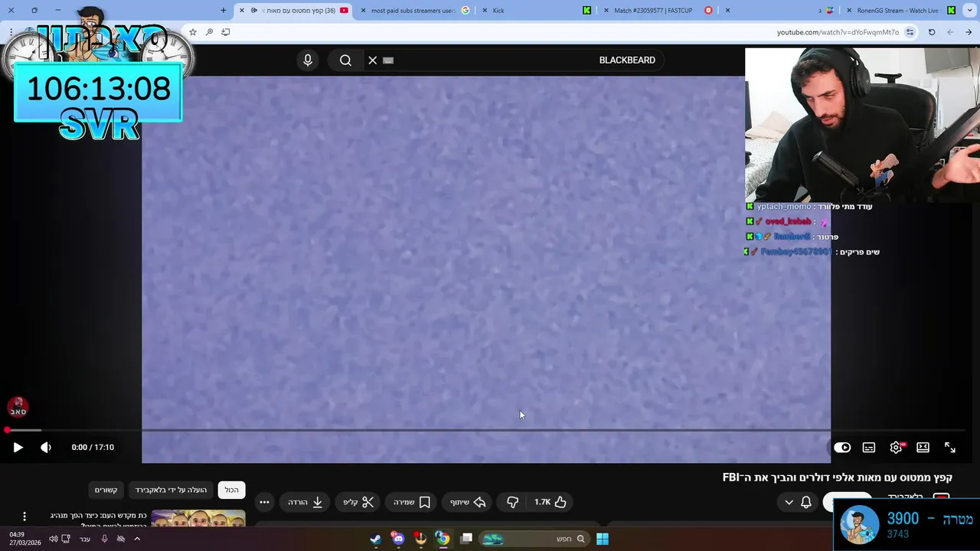The width and height of the screenshot is (980, 551).
Task: Switch to the most paid subs streamers tab
Action: point(413,11)
